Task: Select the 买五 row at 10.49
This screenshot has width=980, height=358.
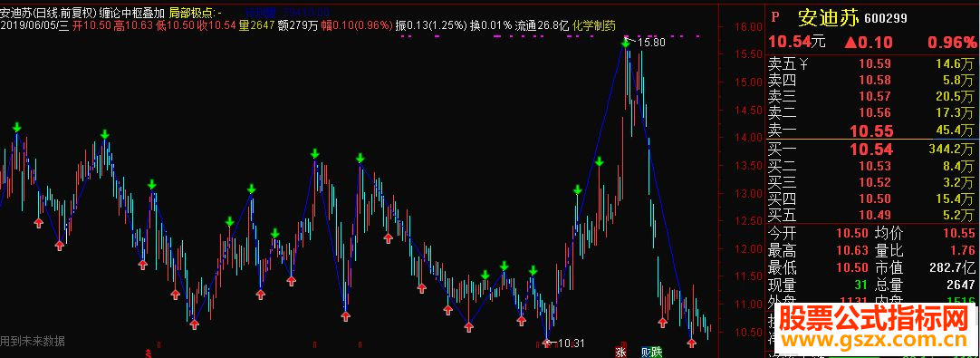Action: (872, 216)
